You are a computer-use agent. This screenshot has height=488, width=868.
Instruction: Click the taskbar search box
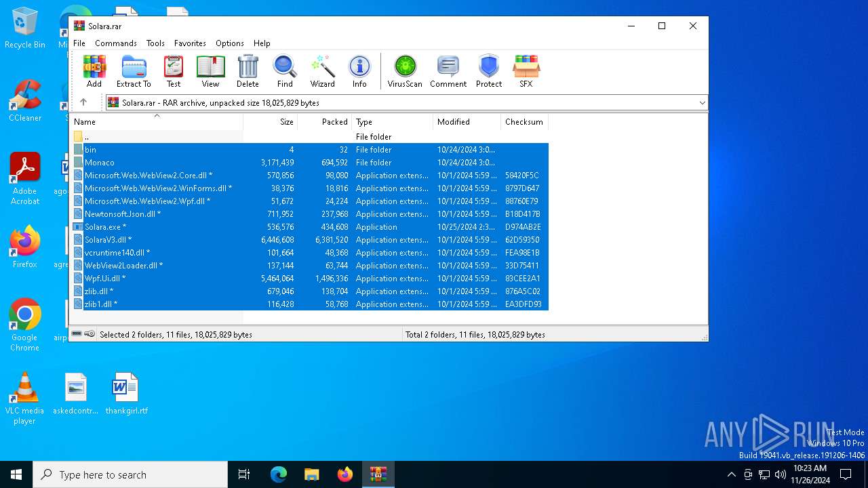click(130, 474)
